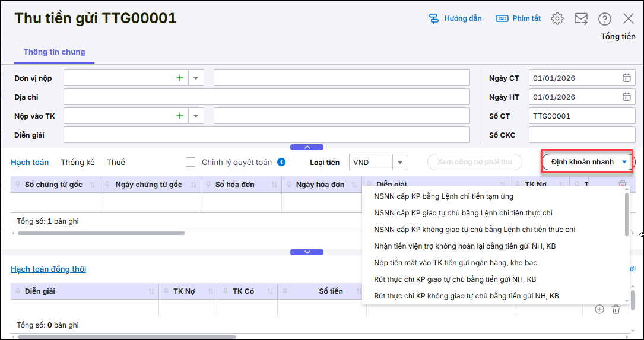644x340 pixels.
Task: Open the Hướng dẫn guide link
Action: (455, 18)
